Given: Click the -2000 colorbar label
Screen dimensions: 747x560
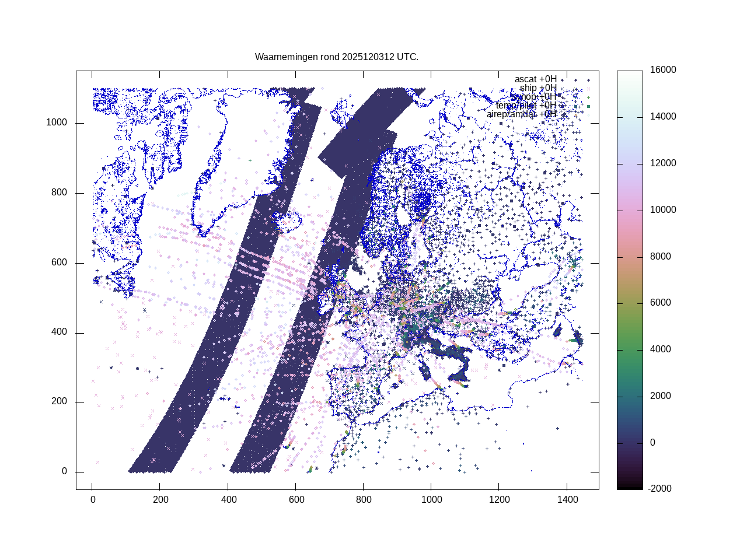Looking at the screenshot, I should click(x=659, y=489).
